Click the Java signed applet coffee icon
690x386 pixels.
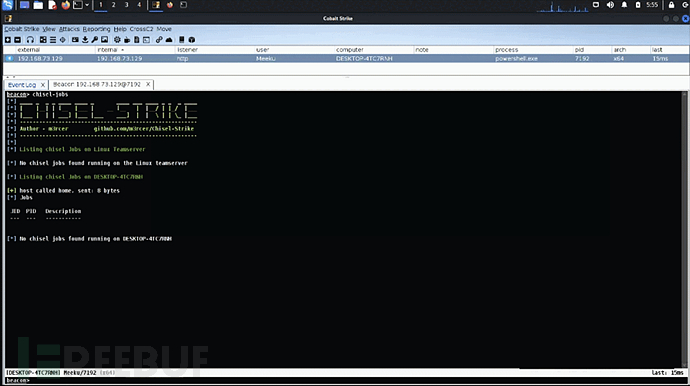coord(127,40)
